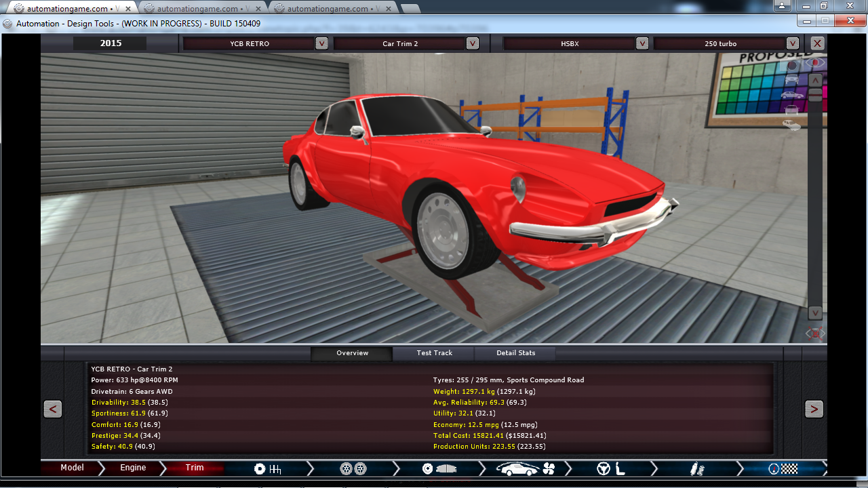
Task: Click the 'Safety: 40.9' stat line
Action: (x=123, y=446)
